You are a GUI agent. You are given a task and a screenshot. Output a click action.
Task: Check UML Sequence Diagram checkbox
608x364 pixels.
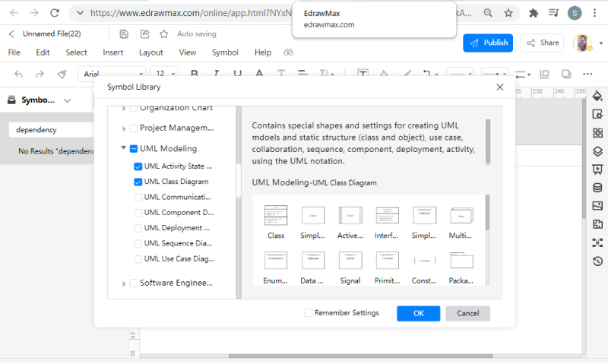point(138,244)
